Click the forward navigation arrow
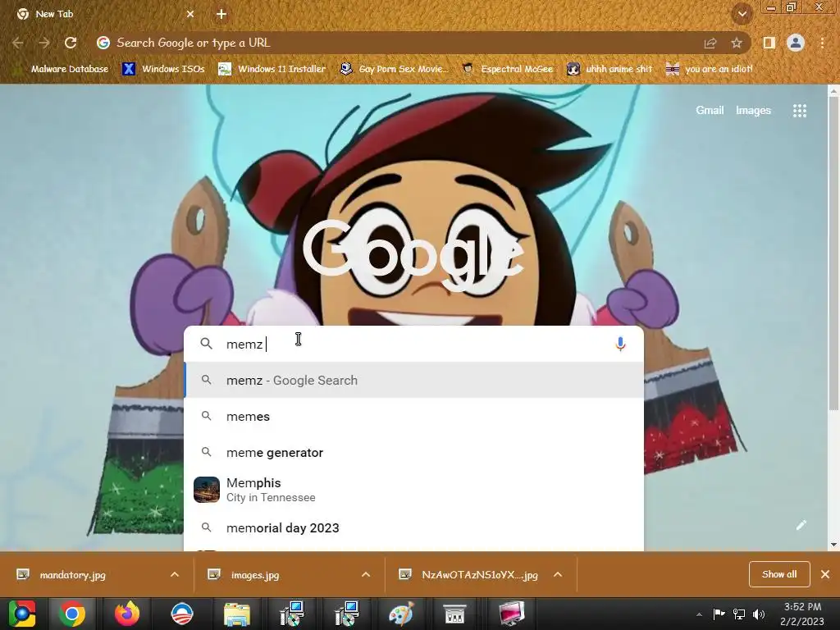Screen dimensions: 840x630 [44, 43]
